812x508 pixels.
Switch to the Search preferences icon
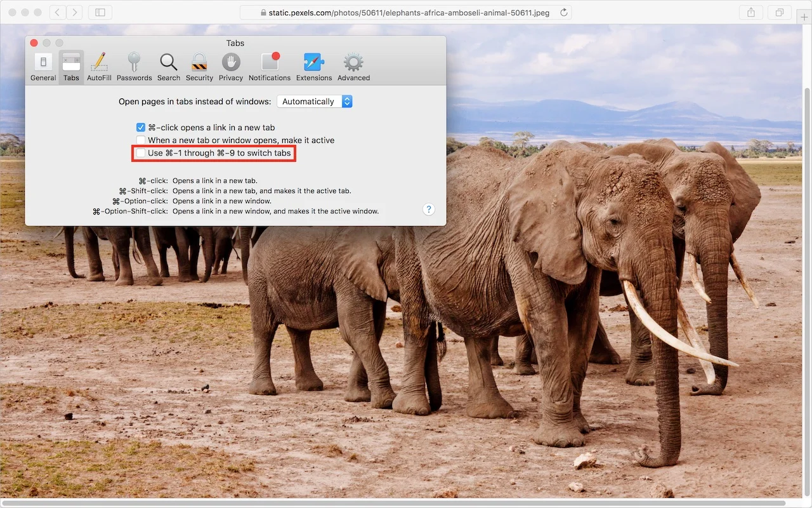[169, 67]
